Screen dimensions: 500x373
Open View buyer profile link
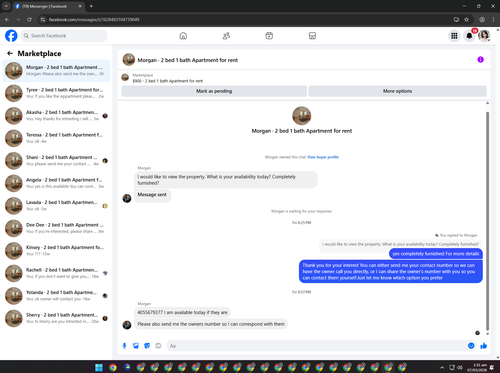323,157
